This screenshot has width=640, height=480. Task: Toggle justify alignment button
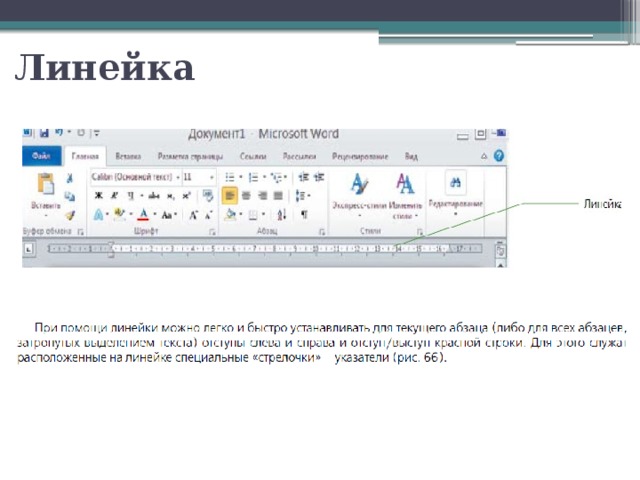click(x=278, y=196)
